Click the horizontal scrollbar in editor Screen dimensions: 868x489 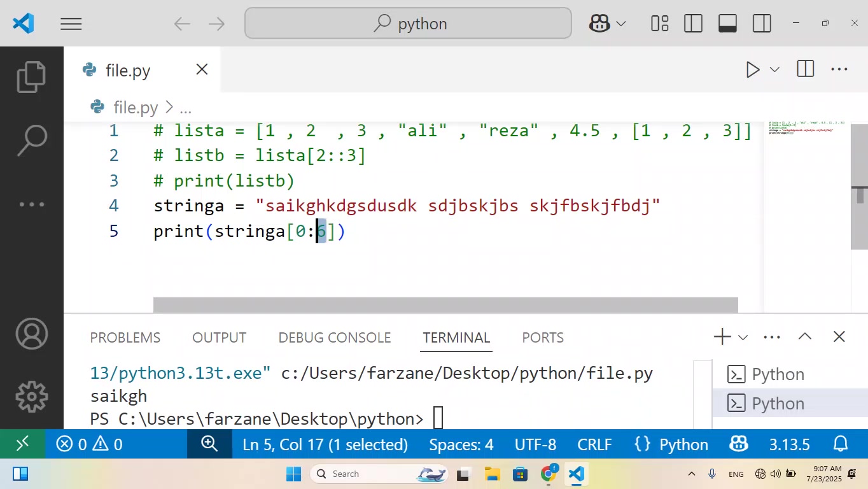coord(445,305)
